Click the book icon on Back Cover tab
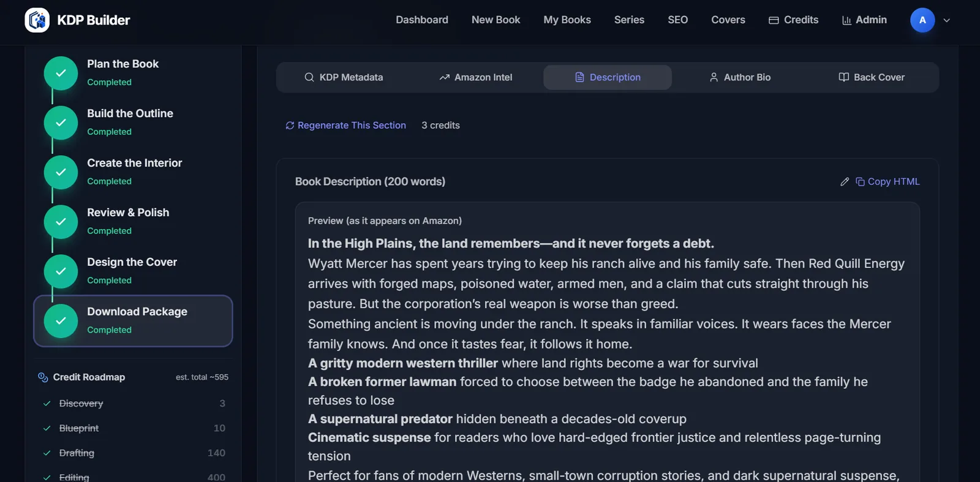 pyautogui.click(x=843, y=77)
